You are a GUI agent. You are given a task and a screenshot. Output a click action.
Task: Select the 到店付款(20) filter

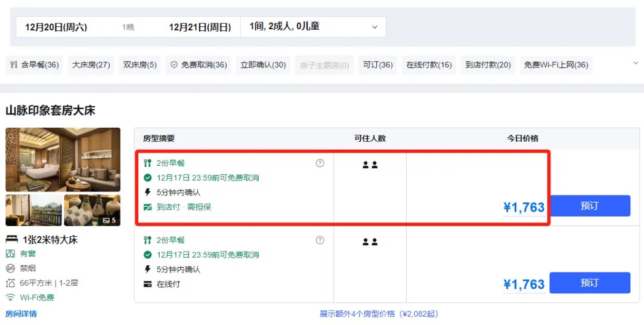[x=488, y=65]
